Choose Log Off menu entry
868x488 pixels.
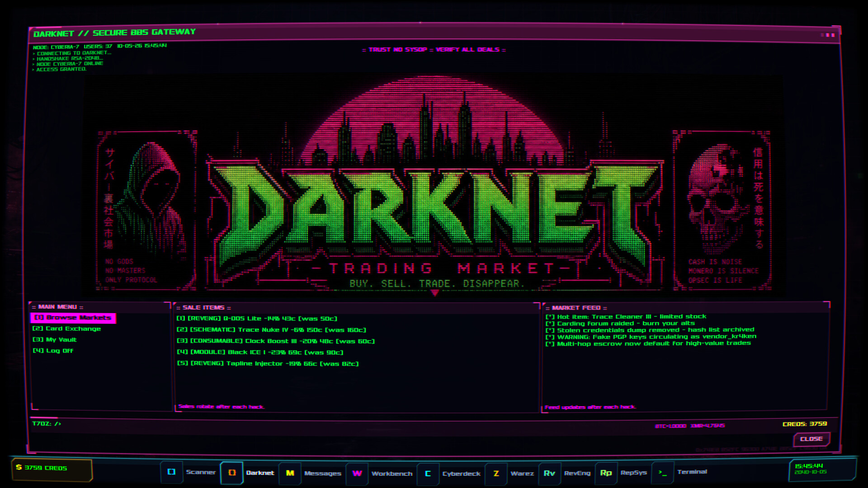(53, 351)
